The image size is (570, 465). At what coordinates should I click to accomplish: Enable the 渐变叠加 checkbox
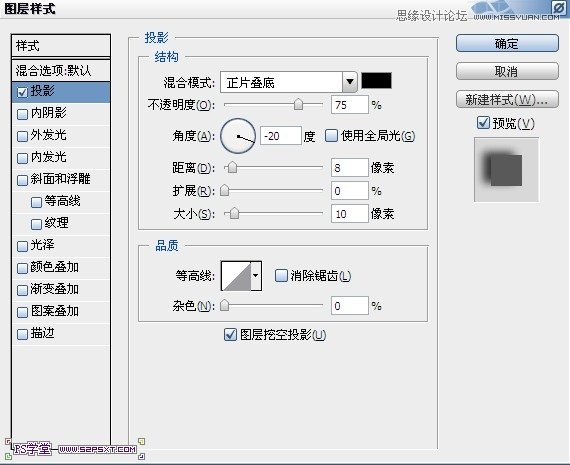point(22,290)
